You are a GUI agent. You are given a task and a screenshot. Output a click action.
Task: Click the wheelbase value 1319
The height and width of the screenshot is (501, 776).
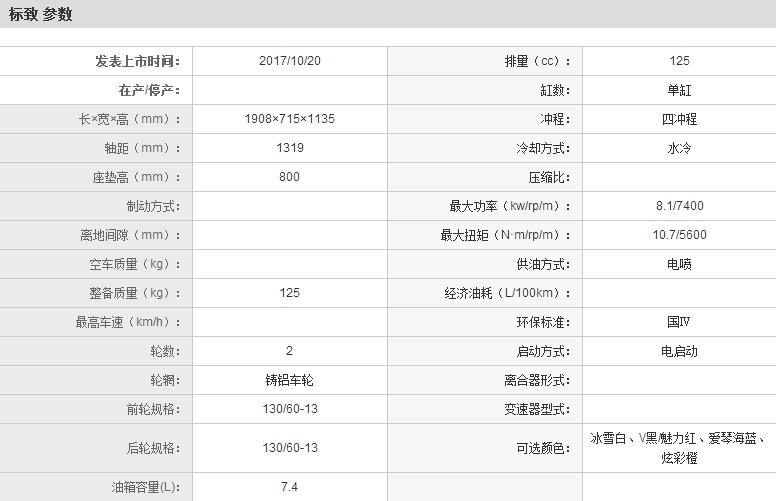click(x=289, y=148)
